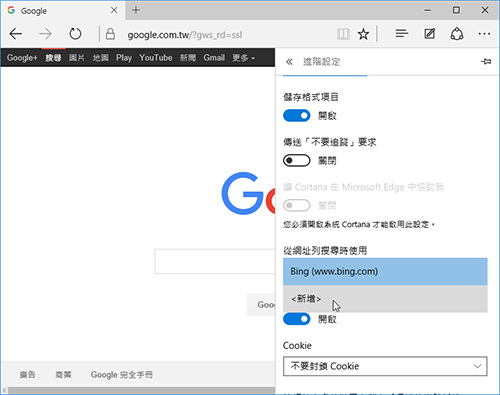The height and width of the screenshot is (395, 500).
Task: Open the Hub three-line icon
Action: (402, 33)
